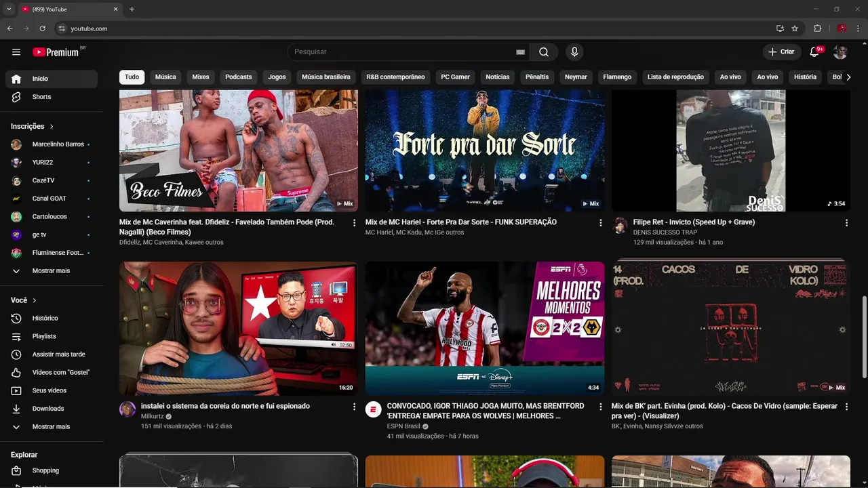This screenshot has height=488, width=868.
Task: Open Canal GOAT subscription
Action: coord(52,199)
